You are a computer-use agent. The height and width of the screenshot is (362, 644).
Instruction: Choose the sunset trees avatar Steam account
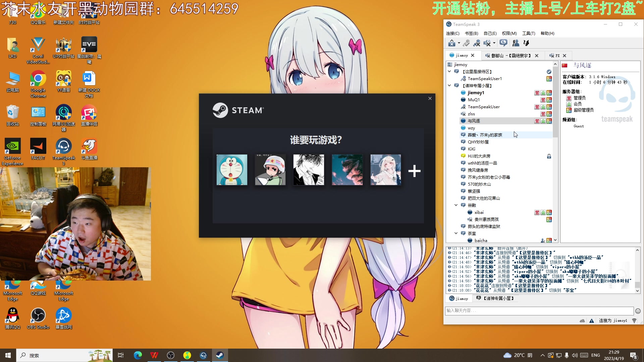[x=347, y=170]
